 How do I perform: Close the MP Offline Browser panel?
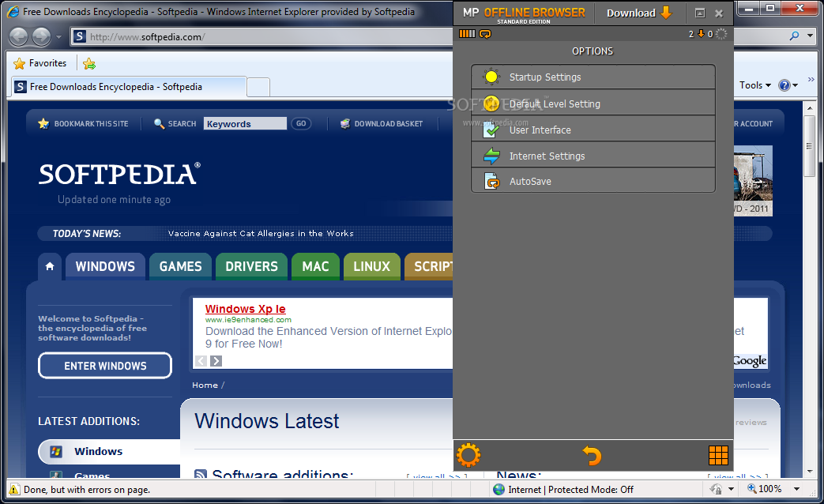coord(719,13)
